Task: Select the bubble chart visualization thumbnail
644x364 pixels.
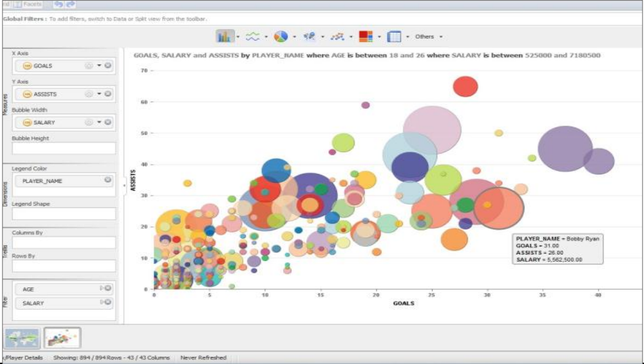Action: (x=62, y=338)
